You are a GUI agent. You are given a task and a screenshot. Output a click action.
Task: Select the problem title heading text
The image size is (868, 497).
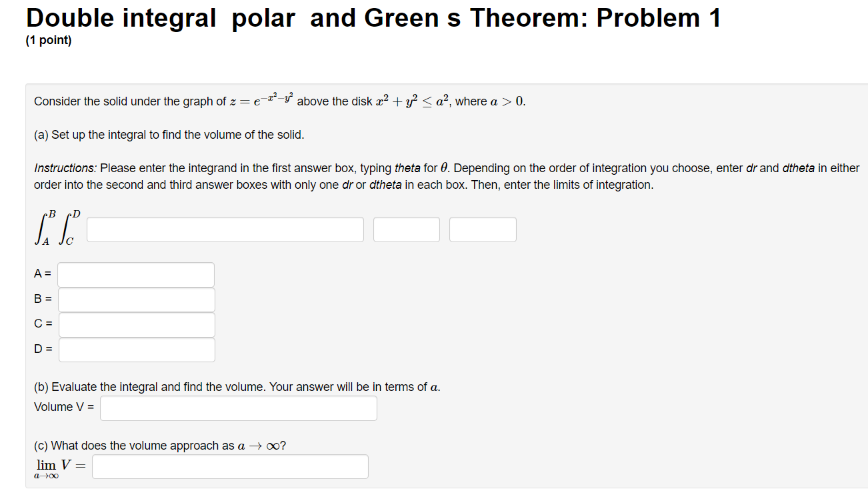coord(372,18)
